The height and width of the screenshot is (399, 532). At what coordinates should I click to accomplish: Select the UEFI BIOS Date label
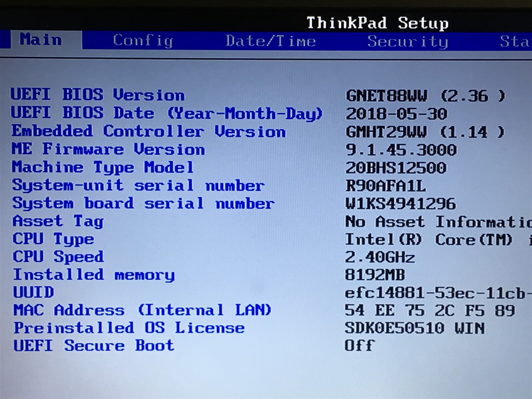pos(167,113)
